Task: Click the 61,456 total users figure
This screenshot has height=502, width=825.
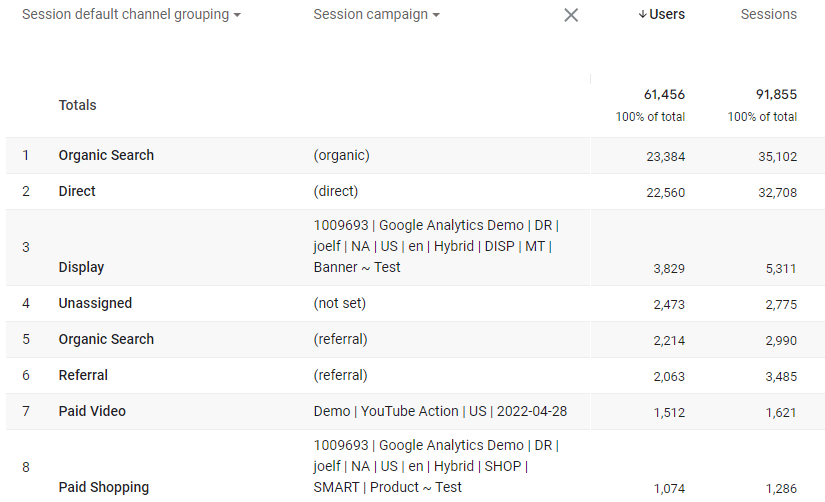Action: 664,94
